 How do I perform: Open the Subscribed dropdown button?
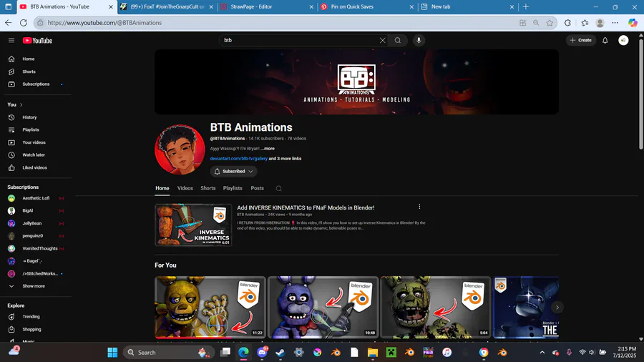pos(234,171)
